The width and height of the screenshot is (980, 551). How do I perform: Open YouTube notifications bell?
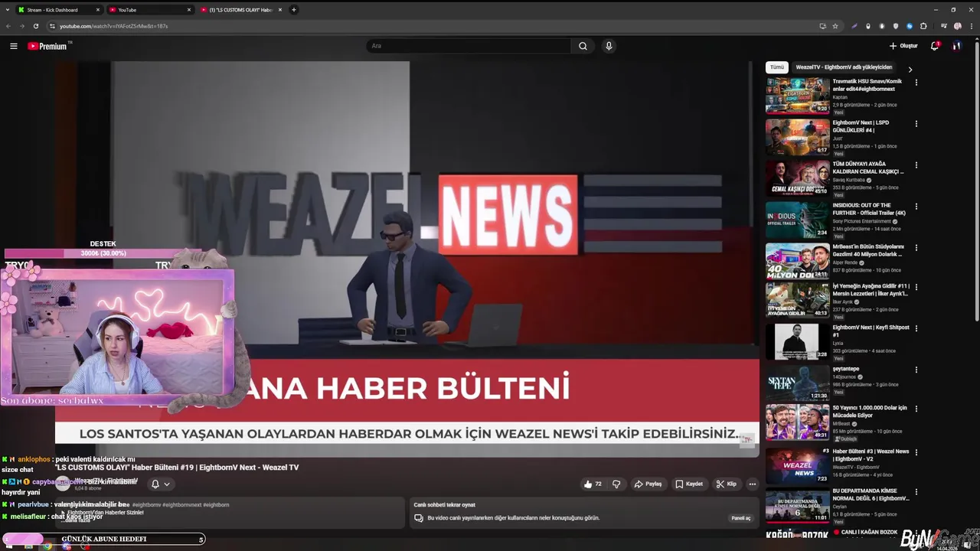pyautogui.click(x=934, y=46)
